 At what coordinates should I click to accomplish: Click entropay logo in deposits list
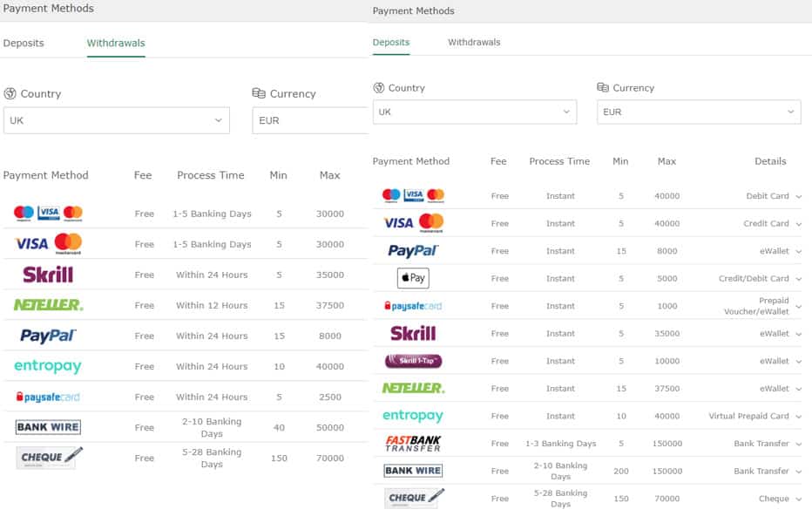(x=413, y=415)
